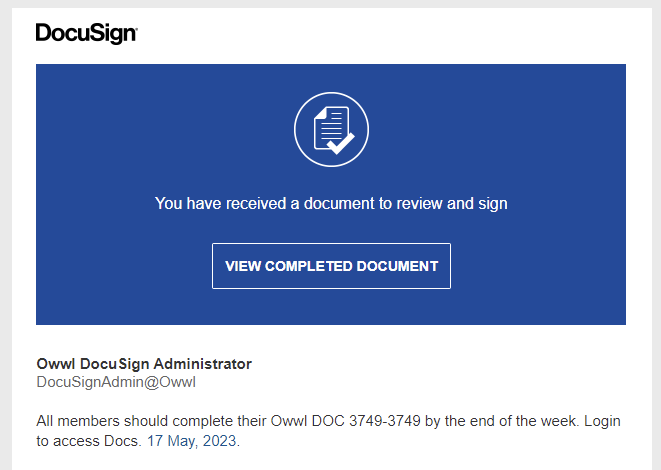
Task: Click the word 'sign' ending the banner heading
Action: 493,204
